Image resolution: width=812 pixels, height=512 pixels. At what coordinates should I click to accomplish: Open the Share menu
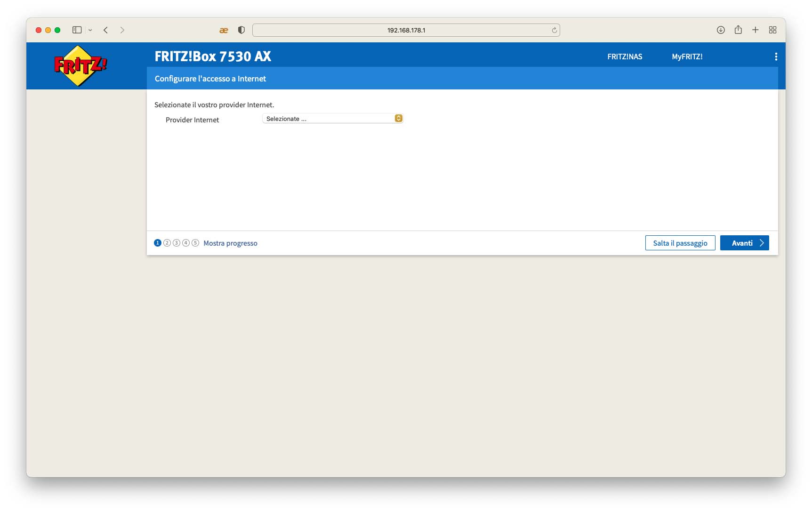pos(738,30)
